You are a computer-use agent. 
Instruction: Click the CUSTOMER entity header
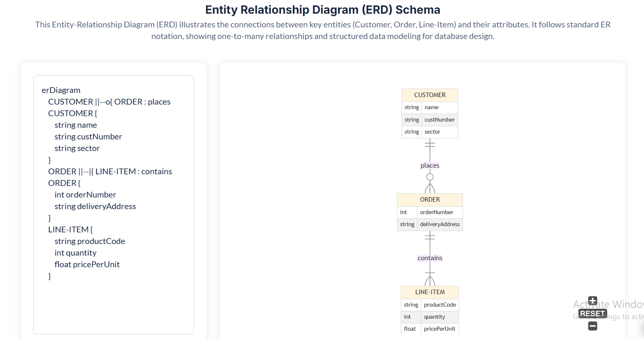430,95
